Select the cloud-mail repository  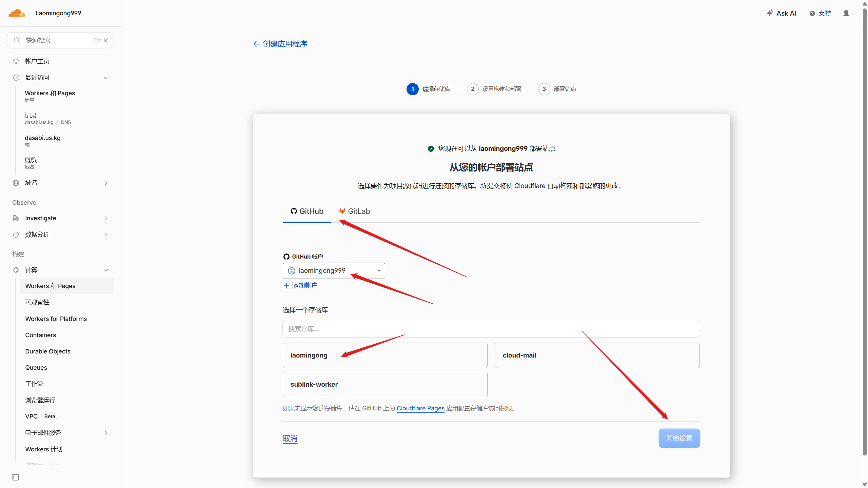click(x=597, y=355)
